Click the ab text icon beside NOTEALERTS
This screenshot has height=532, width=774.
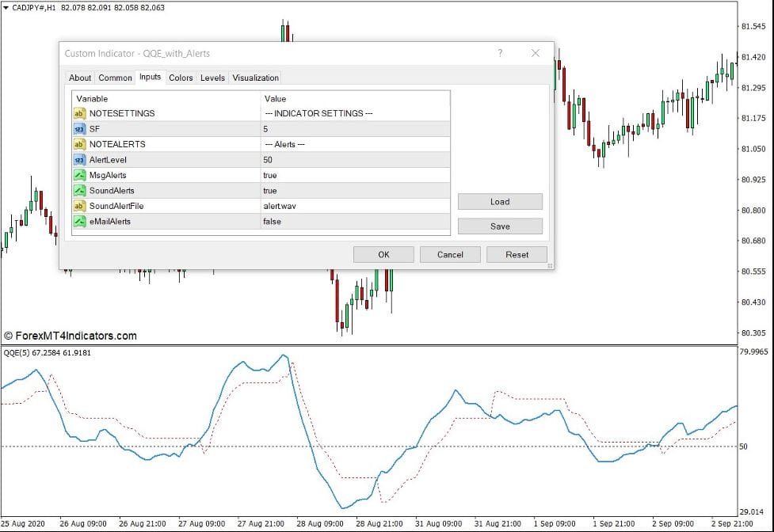click(x=78, y=144)
